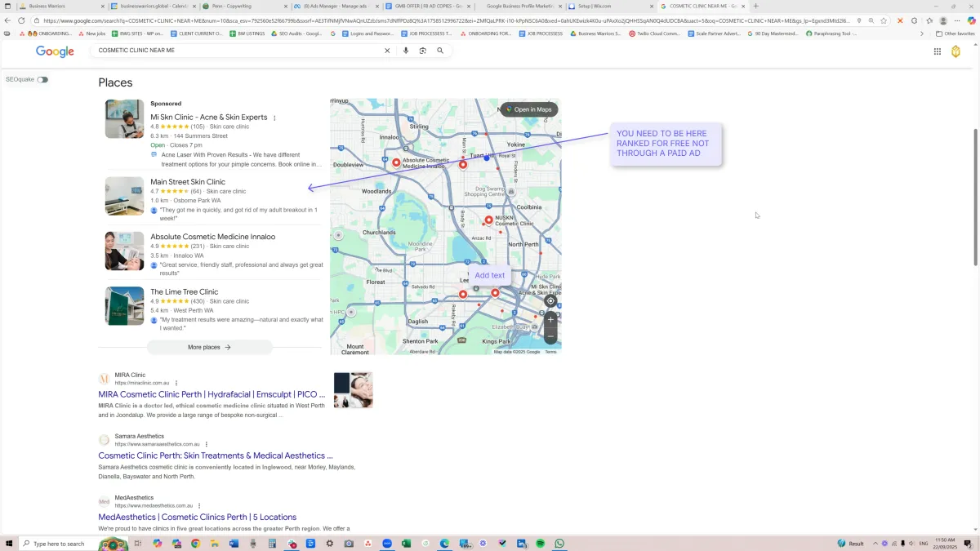Start voice search with the microphone icon
980x551 pixels.
click(406, 51)
